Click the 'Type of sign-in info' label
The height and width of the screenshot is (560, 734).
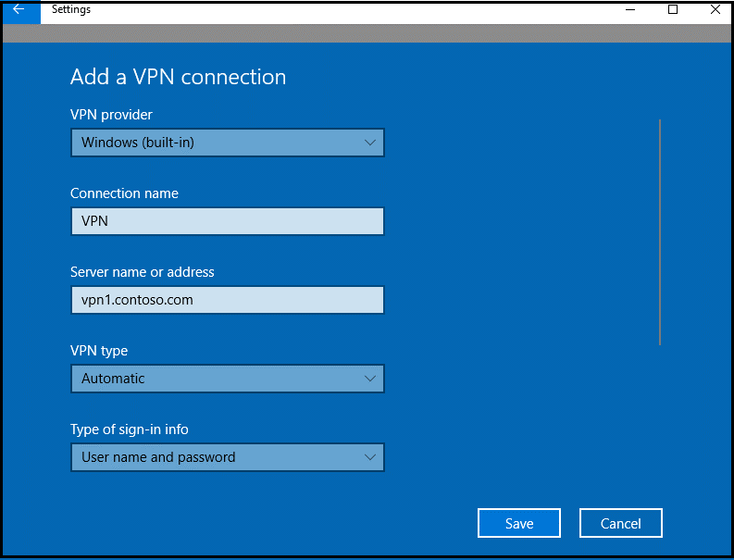coord(130,429)
